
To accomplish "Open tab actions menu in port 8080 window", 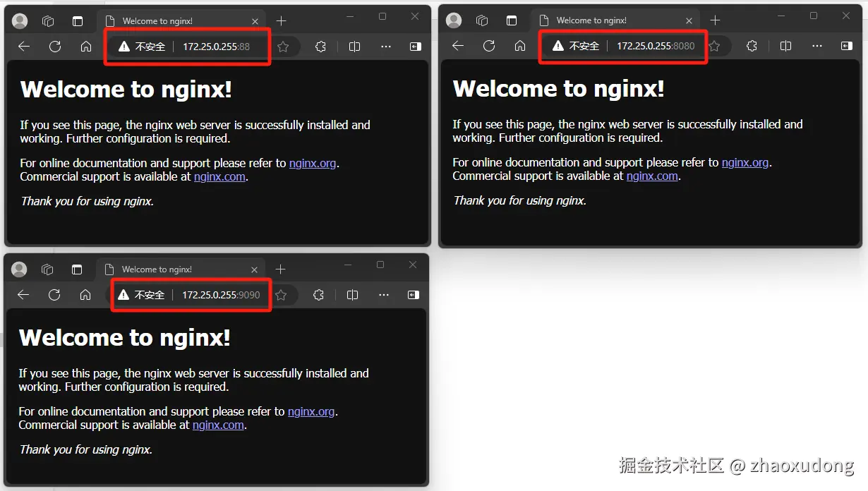I will [512, 20].
